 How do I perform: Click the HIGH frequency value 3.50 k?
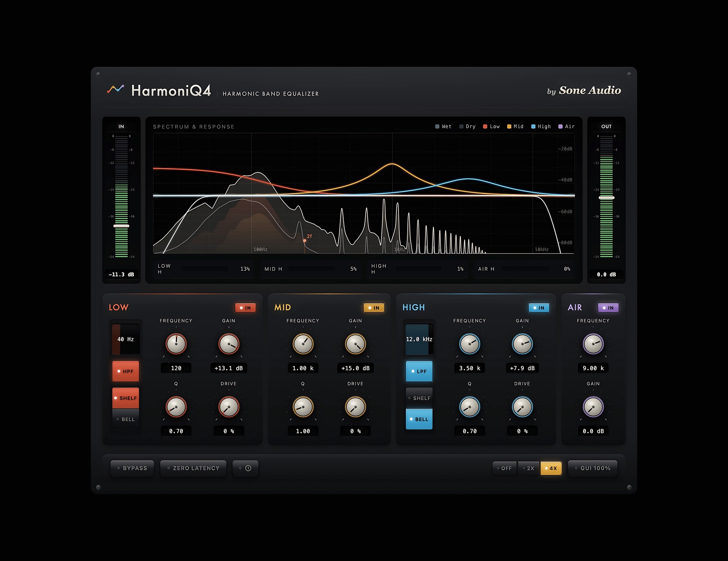470,368
